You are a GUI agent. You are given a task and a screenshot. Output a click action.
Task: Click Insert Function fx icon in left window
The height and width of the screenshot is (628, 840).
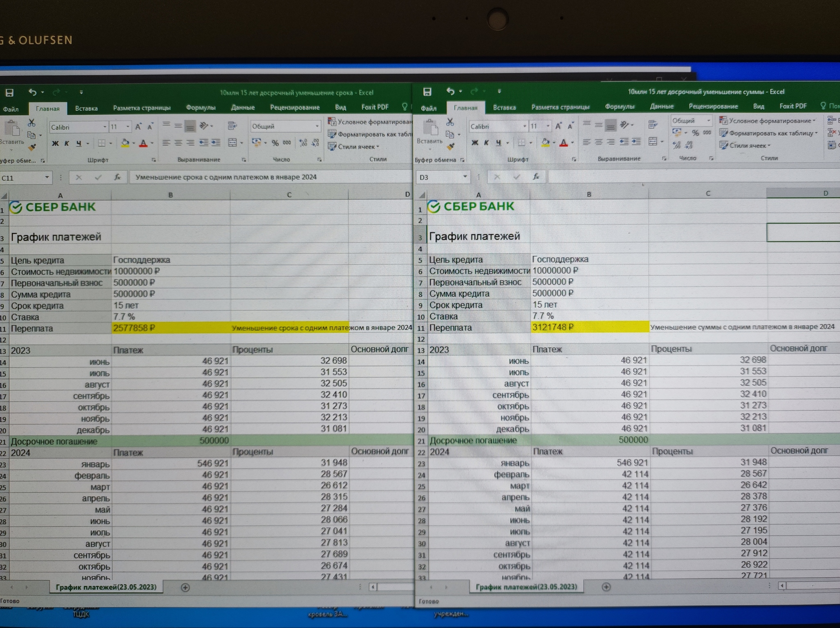[117, 177]
